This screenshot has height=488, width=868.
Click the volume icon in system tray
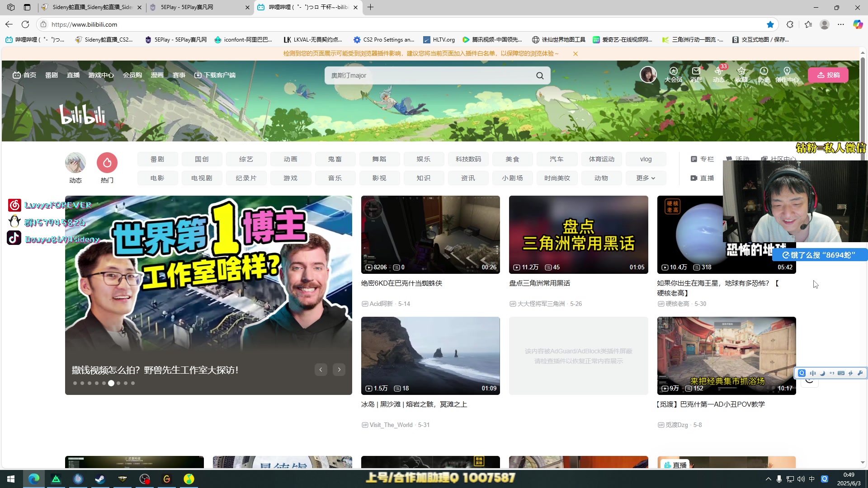point(801,479)
